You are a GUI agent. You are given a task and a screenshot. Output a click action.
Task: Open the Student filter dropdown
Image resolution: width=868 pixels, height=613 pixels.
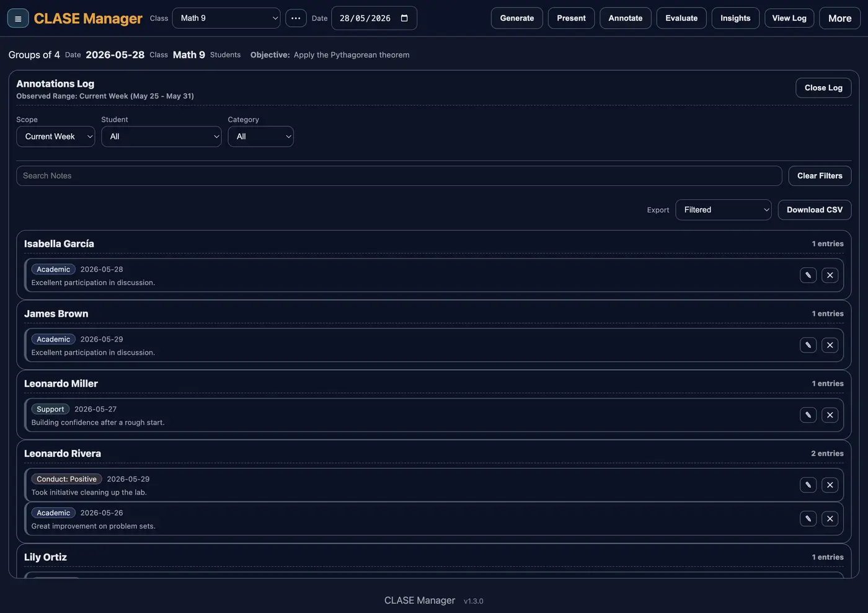coord(161,136)
